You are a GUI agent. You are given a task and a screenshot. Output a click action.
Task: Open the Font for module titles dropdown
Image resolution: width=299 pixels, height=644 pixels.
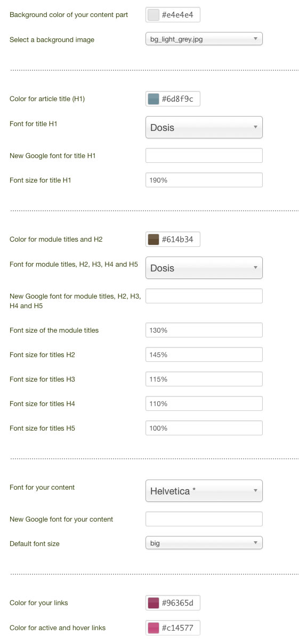pos(204,268)
